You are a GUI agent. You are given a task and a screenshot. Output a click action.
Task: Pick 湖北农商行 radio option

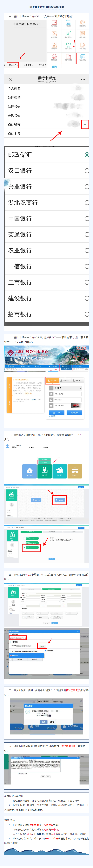tap(87, 202)
